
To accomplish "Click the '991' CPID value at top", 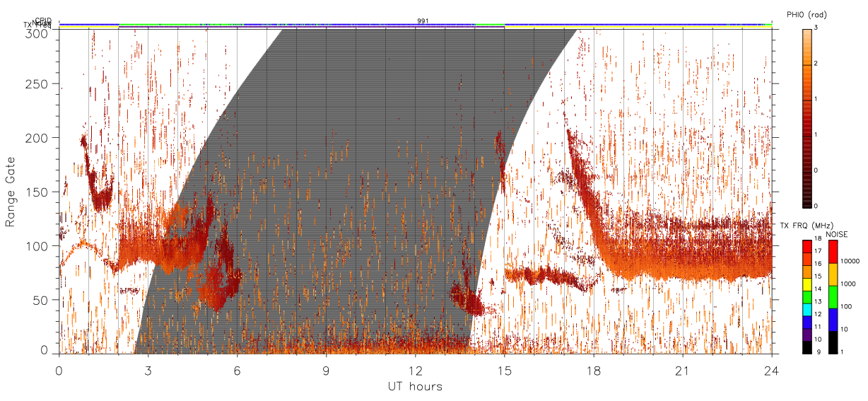I will tap(423, 21).
